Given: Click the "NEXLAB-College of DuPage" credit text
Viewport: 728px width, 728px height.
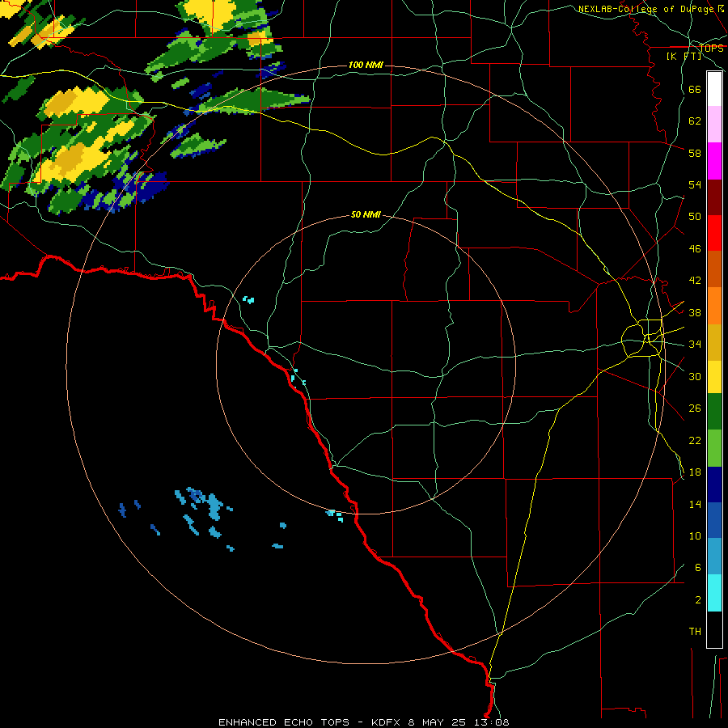Looking at the screenshot, I should [x=646, y=9].
